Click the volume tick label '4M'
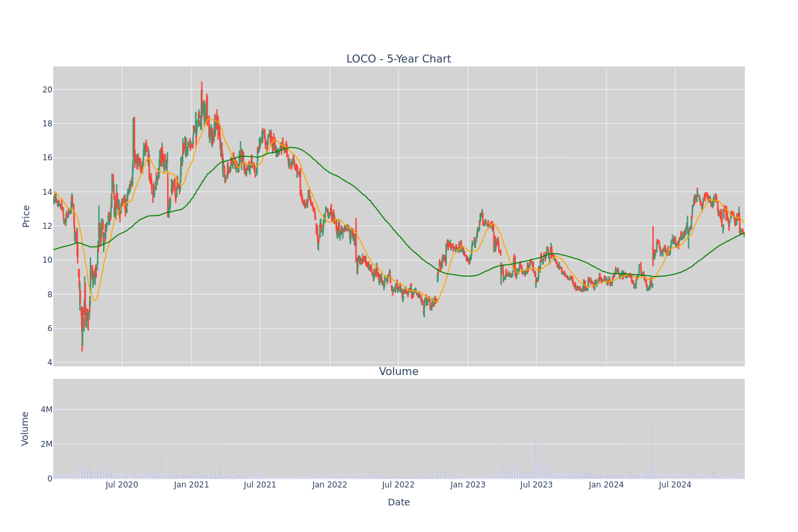The image size is (798, 532). click(x=47, y=410)
